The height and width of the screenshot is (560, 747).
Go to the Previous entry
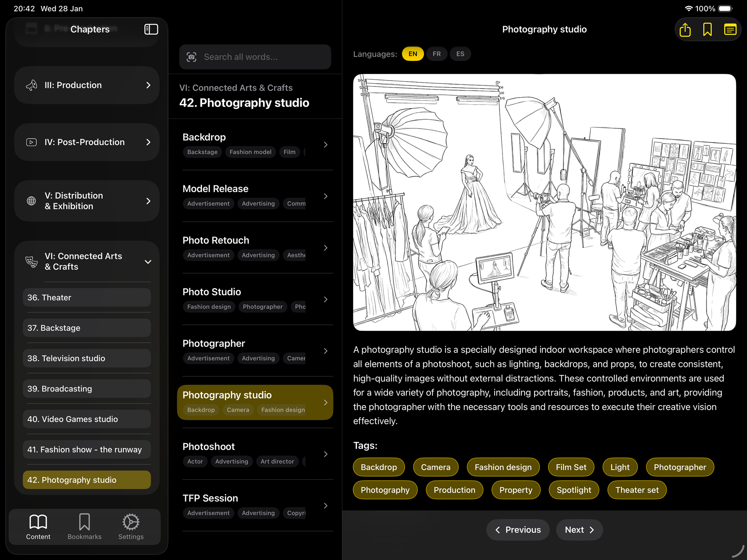[x=518, y=530]
